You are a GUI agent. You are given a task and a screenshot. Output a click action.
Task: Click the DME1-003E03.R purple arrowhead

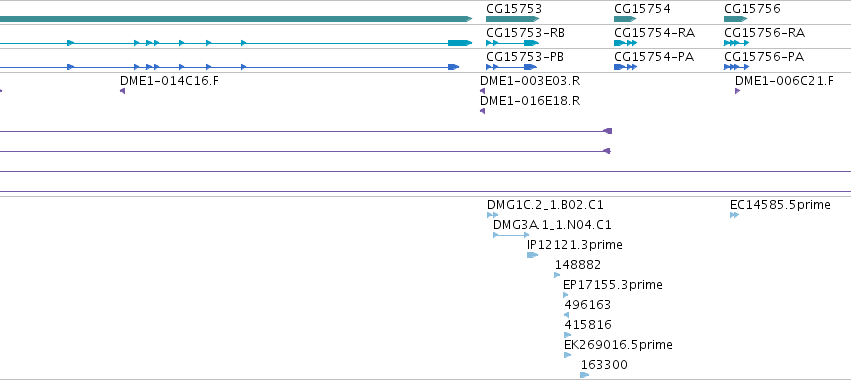tap(482, 91)
